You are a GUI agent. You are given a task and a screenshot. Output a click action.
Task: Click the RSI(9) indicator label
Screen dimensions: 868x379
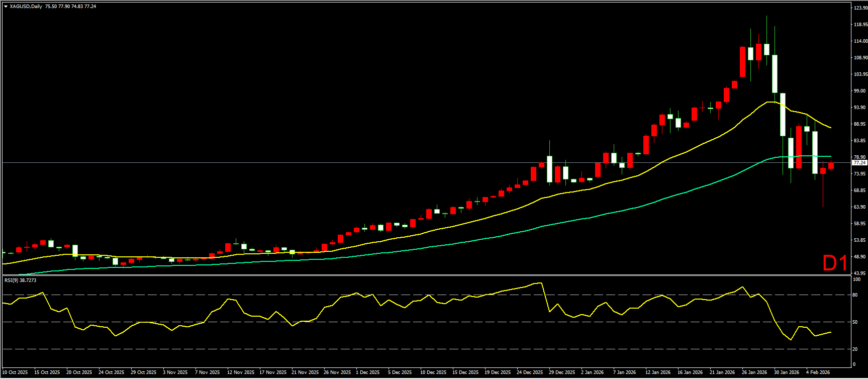20,280
